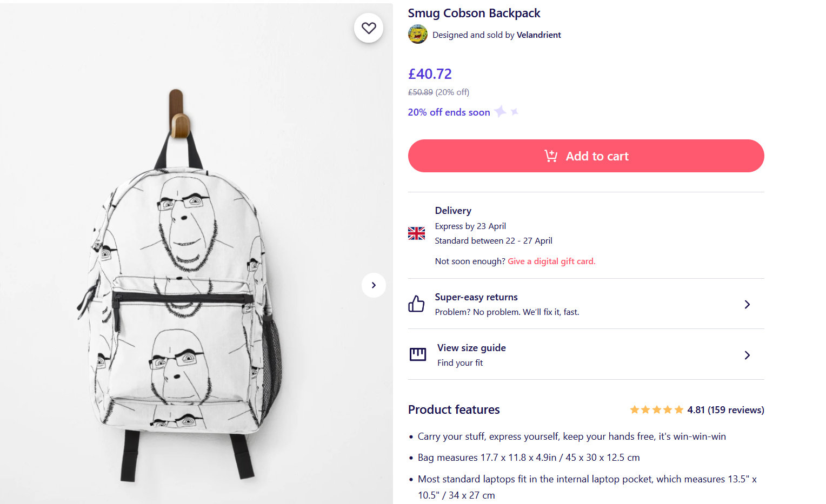The height and width of the screenshot is (504, 826).
Task: Click the £40.72 sale price
Action: (x=430, y=74)
